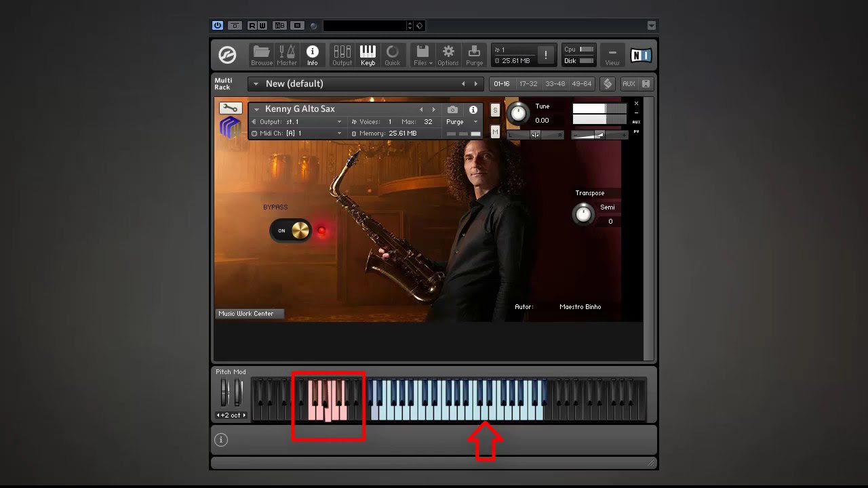The image size is (868, 488).
Task: Click the camera snapshot icon
Action: click(x=452, y=110)
